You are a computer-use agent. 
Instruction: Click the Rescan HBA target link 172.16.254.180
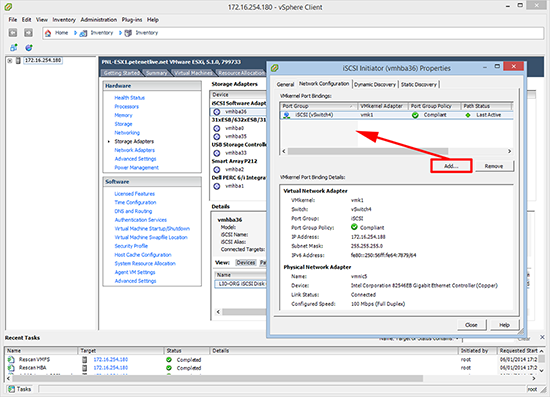(110, 368)
